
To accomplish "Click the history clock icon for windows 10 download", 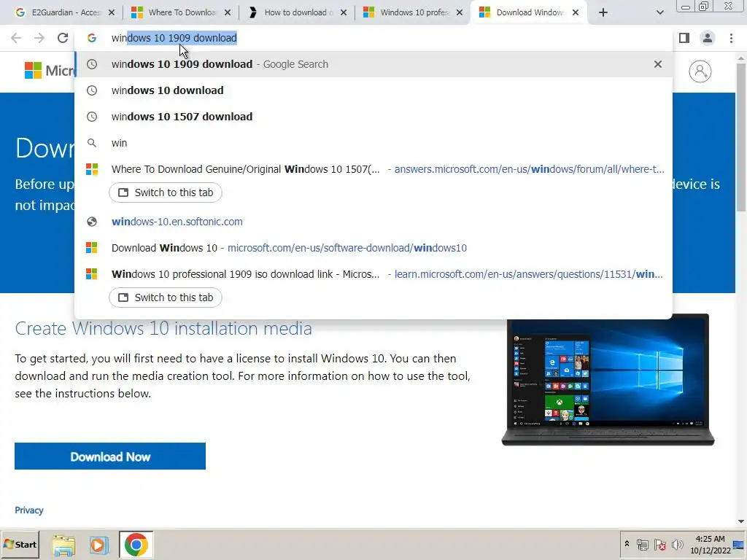I will click(92, 90).
